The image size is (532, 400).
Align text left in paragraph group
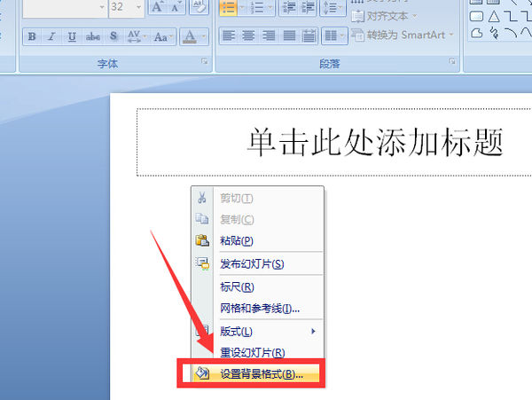tap(228, 37)
